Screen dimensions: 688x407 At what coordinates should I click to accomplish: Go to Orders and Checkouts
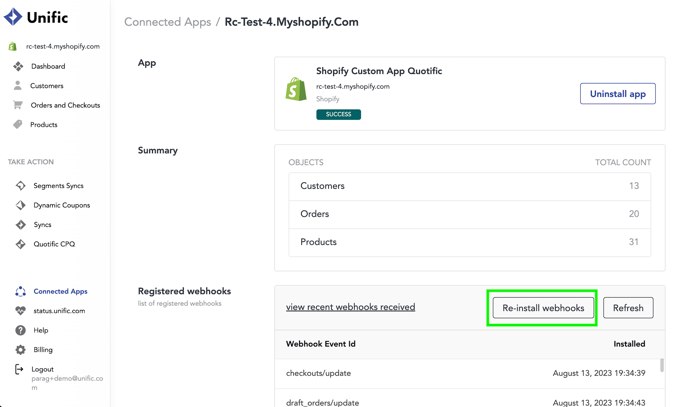65,105
